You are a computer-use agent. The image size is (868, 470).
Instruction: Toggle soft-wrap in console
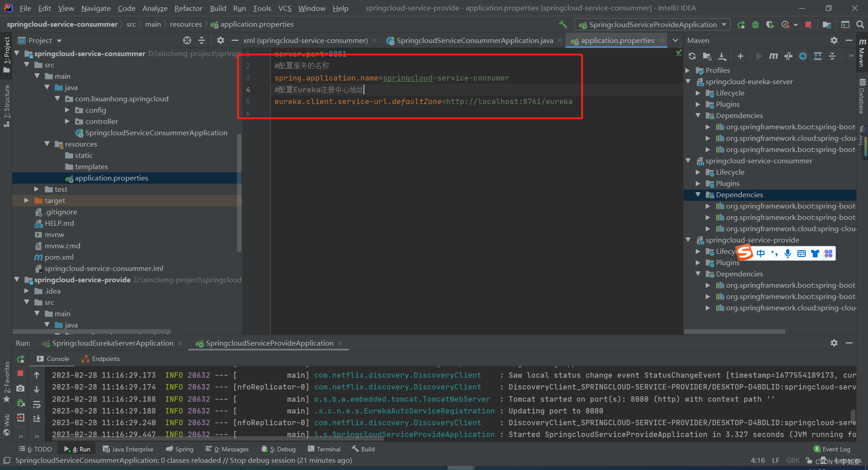(37, 404)
